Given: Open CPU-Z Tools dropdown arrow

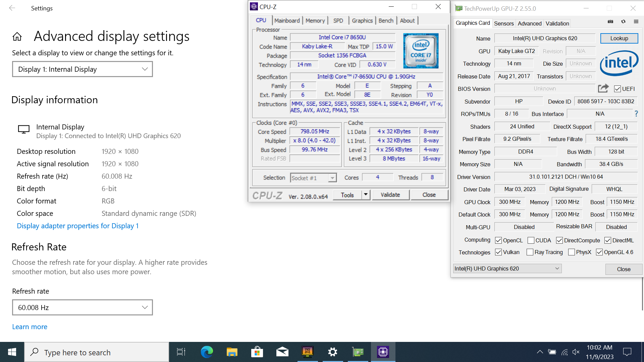Looking at the screenshot, I should tap(366, 195).
